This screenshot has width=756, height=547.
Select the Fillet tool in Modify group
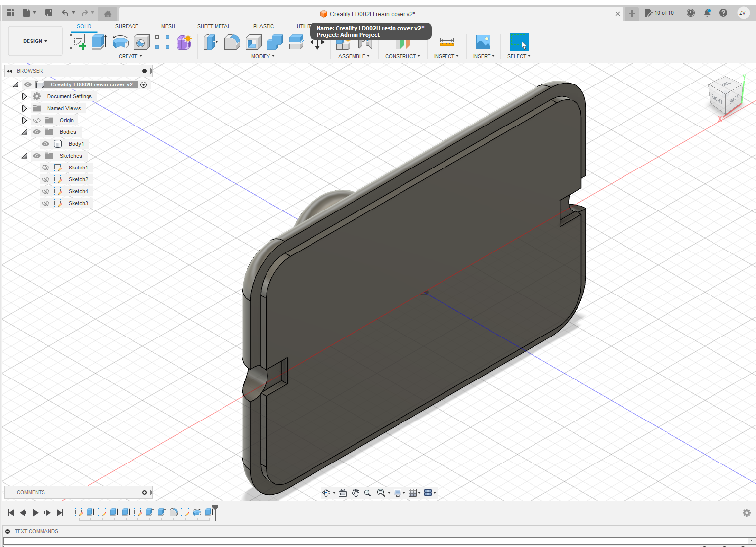(x=232, y=42)
